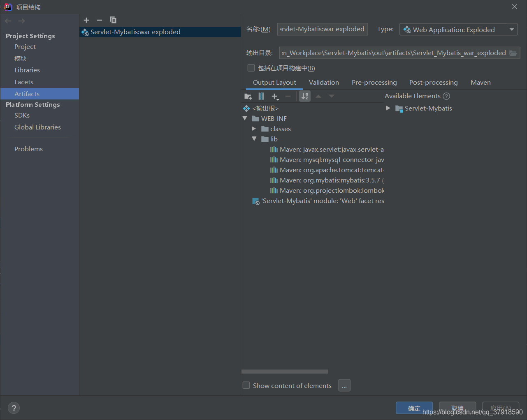The height and width of the screenshot is (420, 527).
Task: Click the 确定 (OK) button
Action: tap(414, 408)
